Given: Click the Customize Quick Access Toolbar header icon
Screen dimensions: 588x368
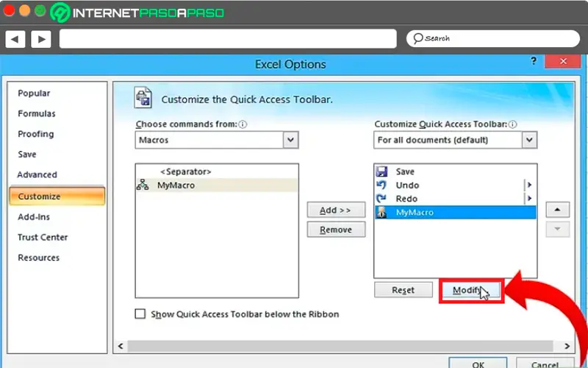Looking at the screenshot, I should pyautogui.click(x=143, y=98).
